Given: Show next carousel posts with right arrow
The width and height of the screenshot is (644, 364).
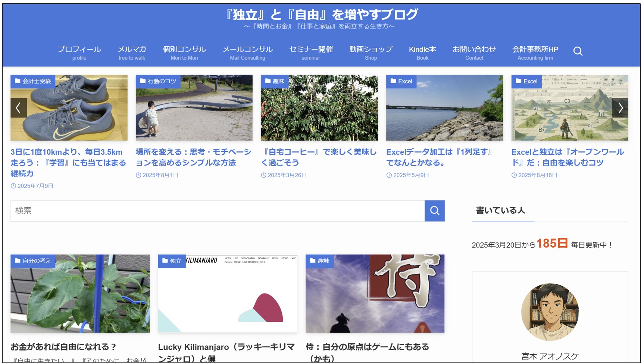Looking at the screenshot, I should tap(620, 108).
